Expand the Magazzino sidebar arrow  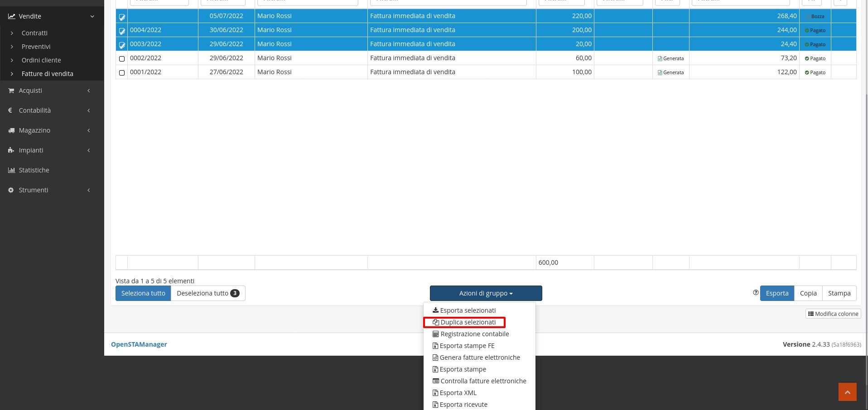[89, 130]
